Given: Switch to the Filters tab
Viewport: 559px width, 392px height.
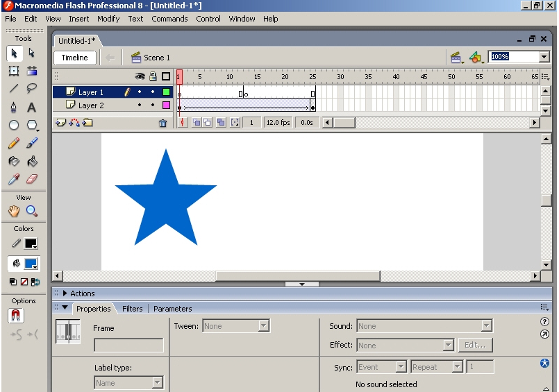Looking at the screenshot, I should [x=132, y=309].
